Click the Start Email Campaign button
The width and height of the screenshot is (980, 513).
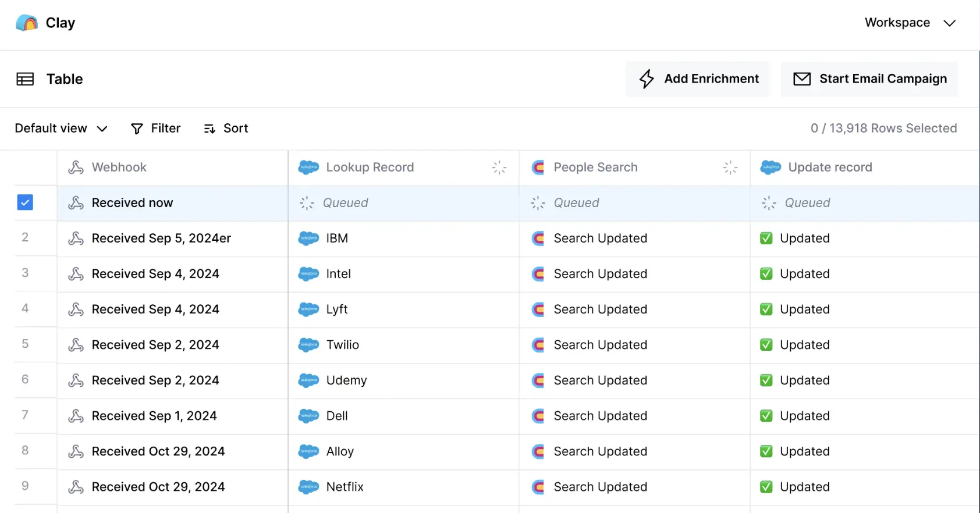[x=869, y=79]
